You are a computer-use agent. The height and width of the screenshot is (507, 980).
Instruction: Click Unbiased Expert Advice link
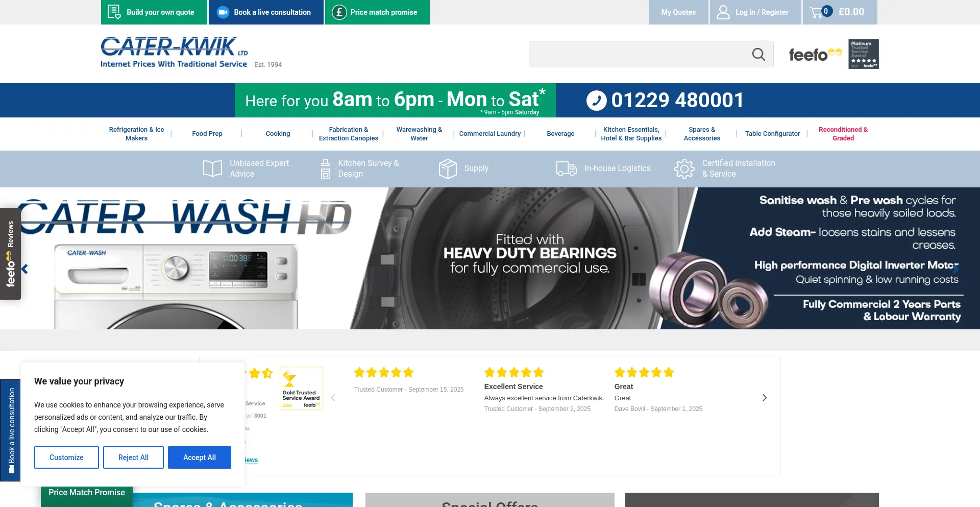[259, 168]
